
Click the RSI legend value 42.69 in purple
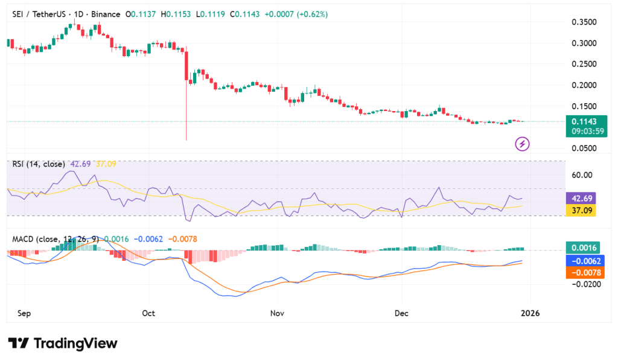click(x=80, y=164)
